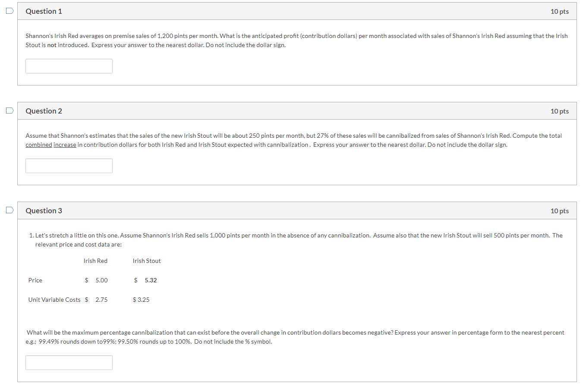Flag Question 3 with the bookmark icon

pos(9,210)
